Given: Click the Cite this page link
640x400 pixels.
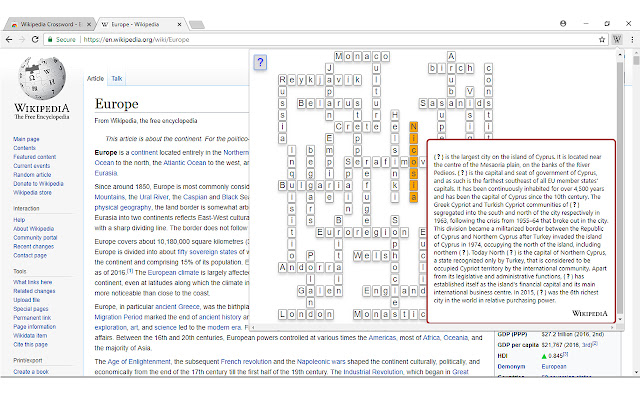Looking at the screenshot, I should pyautogui.click(x=31, y=345).
